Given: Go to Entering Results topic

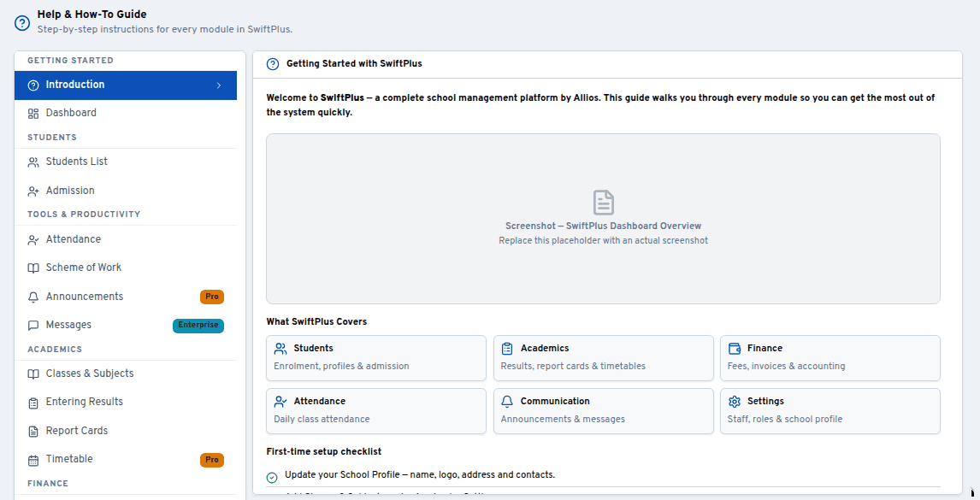Looking at the screenshot, I should [x=126, y=402].
